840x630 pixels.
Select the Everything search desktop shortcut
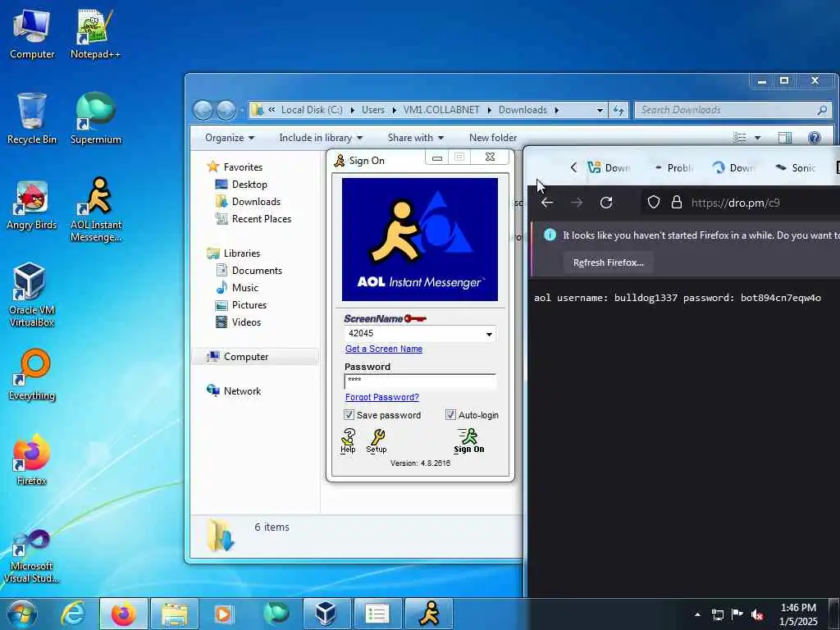coord(32,375)
